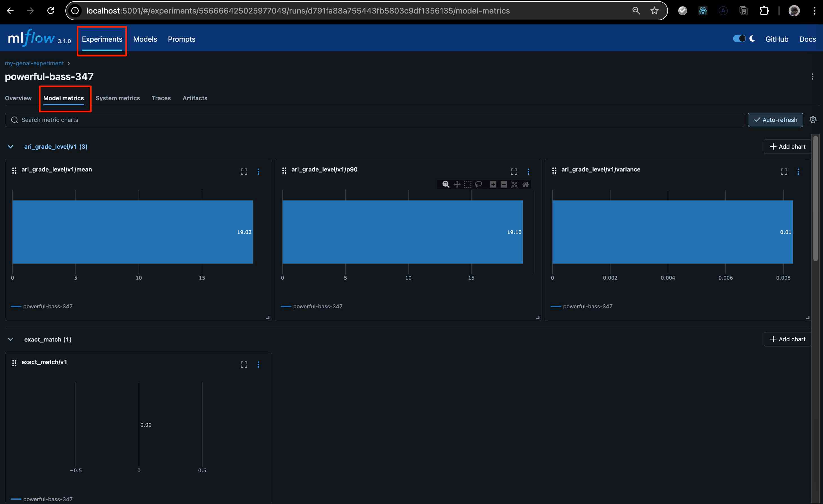Open the Traces tab
The height and width of the screenshot is (504, 823).
pyautogui.click(x=161, y=98)
